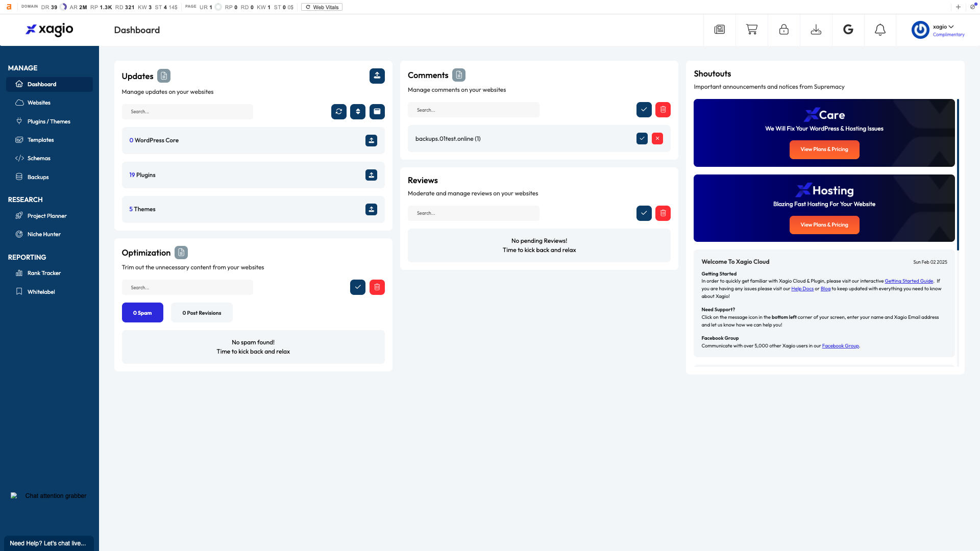Image resolution: width=980 pixels, height=551 pixels.
Task: Open the Comments documentation icon
Action: [x=459, y=75]
